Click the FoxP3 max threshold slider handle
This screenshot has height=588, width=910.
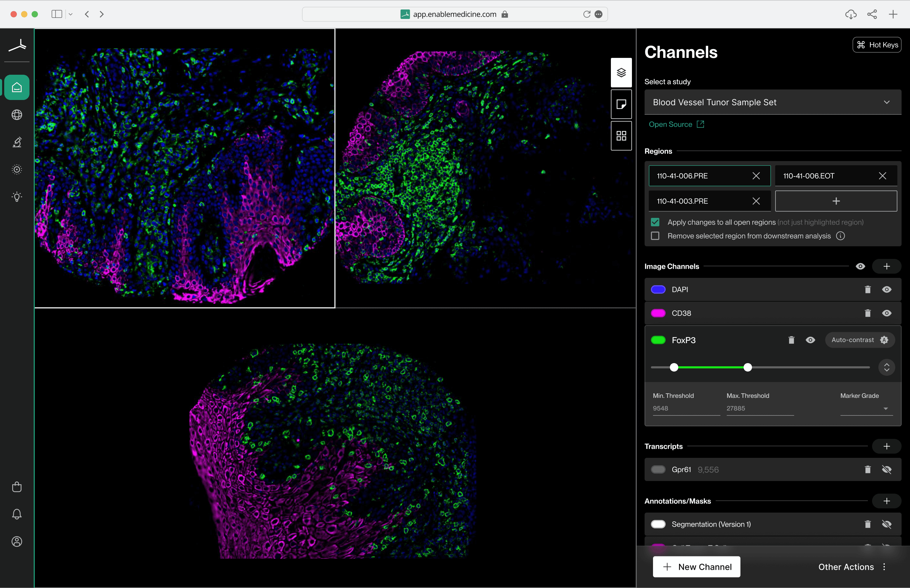tap(748, 367)
